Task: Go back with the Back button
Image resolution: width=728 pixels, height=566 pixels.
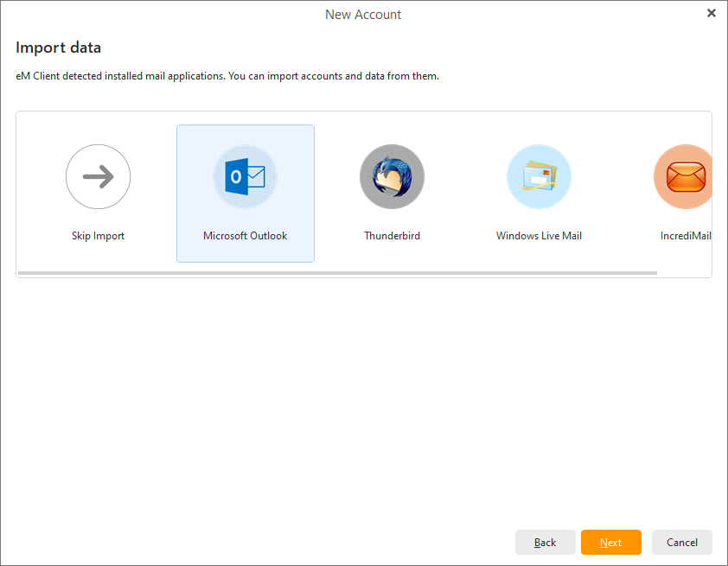Action: pos(545,543)
